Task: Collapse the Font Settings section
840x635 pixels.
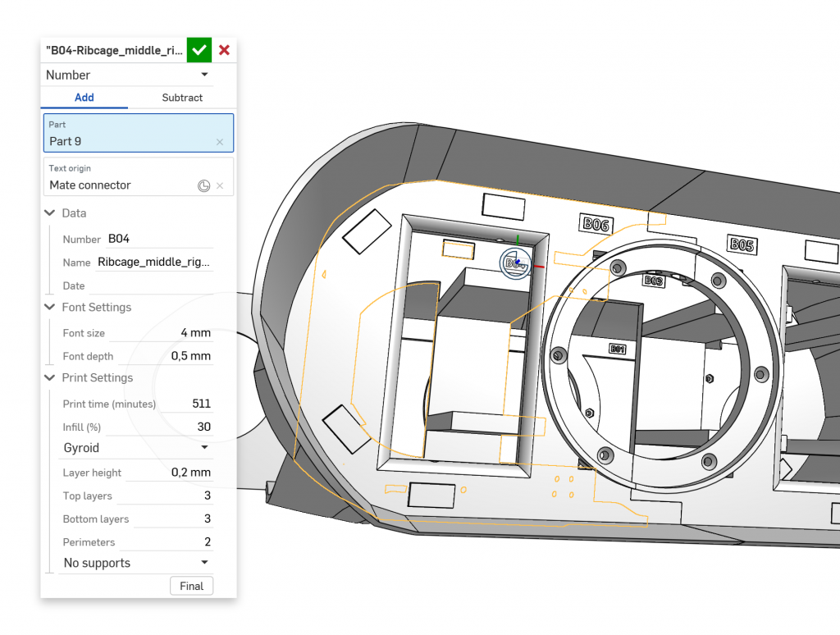Action: click(x=50, y=308)
